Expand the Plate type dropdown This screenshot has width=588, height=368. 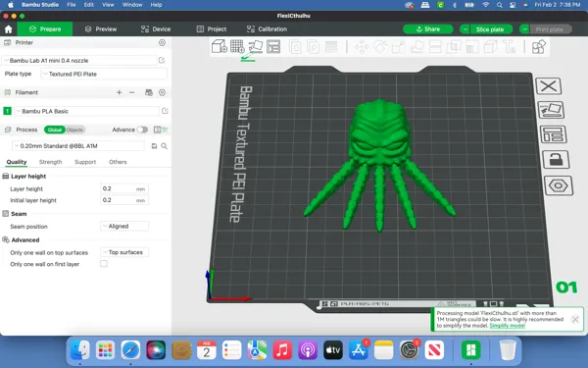104,74
